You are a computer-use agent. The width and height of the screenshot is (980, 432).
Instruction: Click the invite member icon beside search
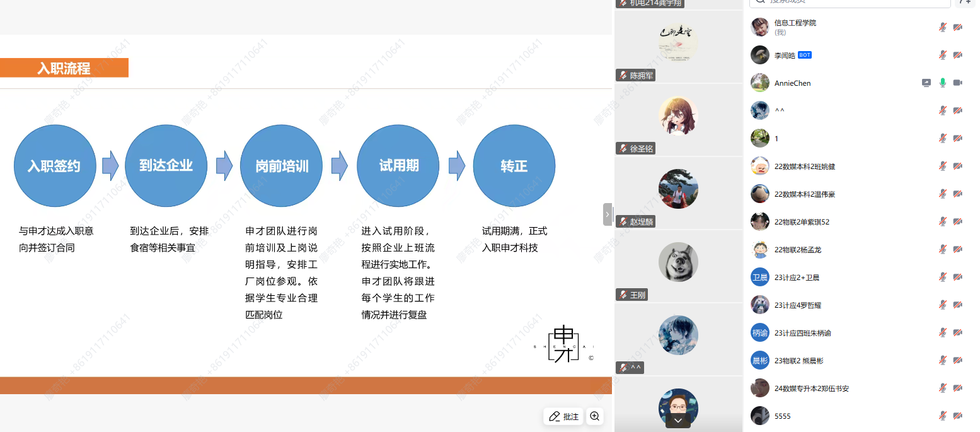click(965, 2)
